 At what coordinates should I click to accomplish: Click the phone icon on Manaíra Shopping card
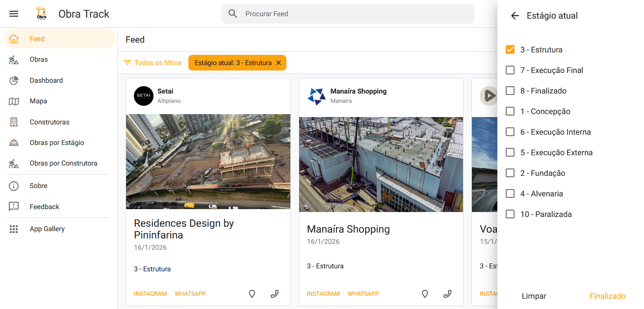coord(447,293)
